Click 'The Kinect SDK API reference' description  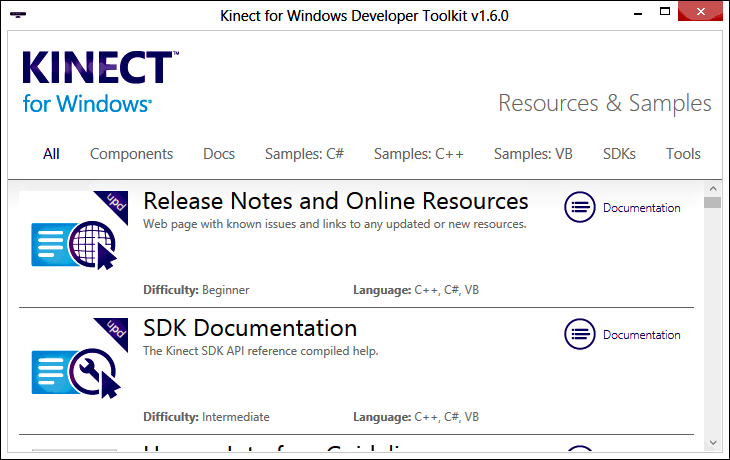tap(261, 351)
